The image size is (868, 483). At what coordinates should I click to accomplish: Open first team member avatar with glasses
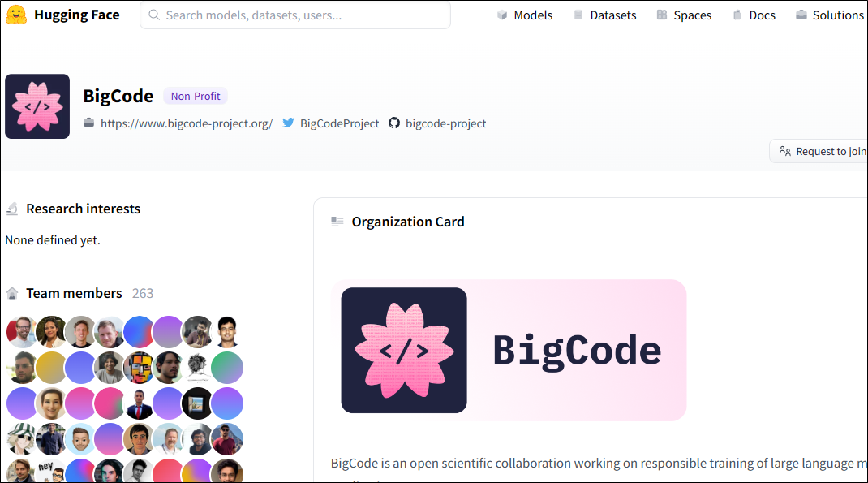coord(22,332)
